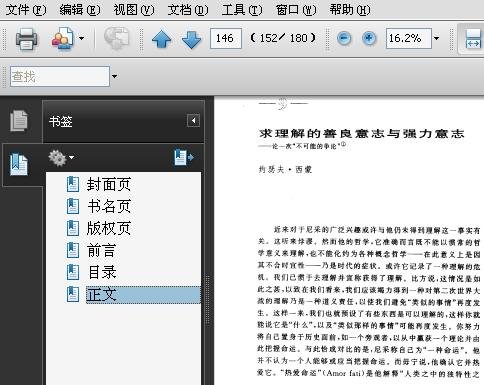Go to next page with down arrow
The width and height of the screenshot is (484, 385).
coord(192,39)
